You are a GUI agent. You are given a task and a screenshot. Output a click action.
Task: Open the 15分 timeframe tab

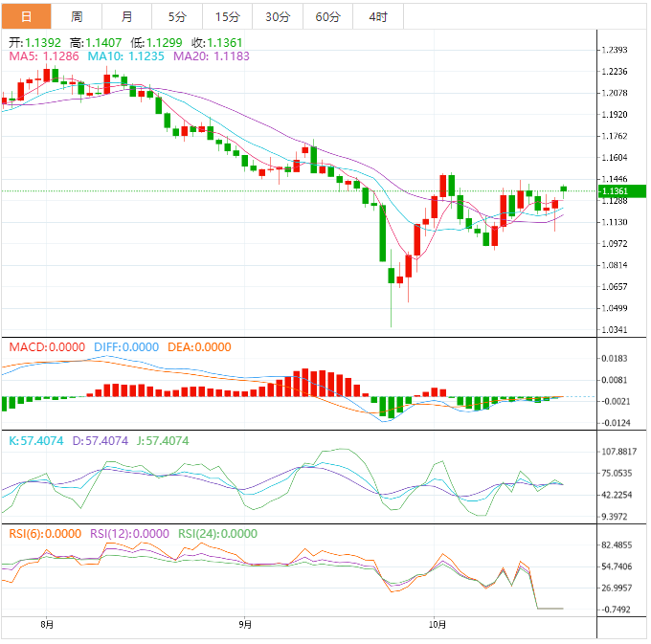[x=228, y=16]
